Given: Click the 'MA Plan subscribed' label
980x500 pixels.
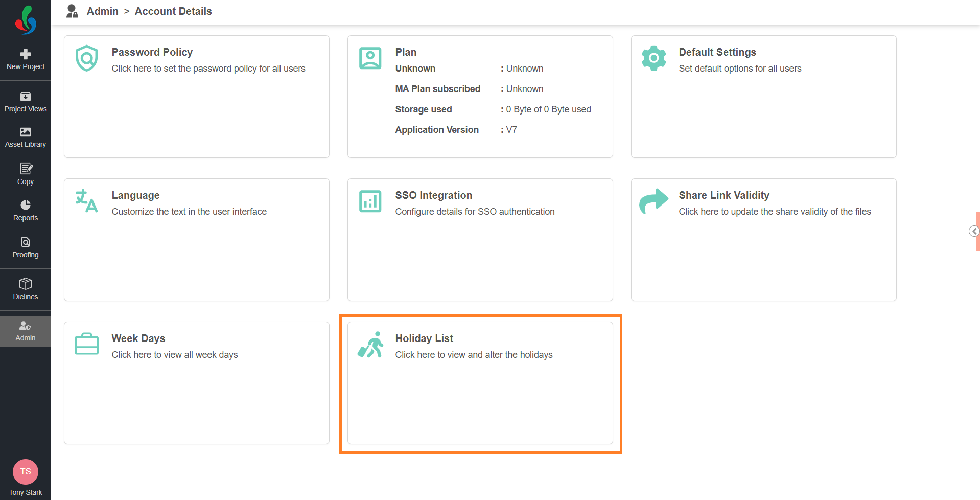Looking at the screenshot, I should point(438,89).
